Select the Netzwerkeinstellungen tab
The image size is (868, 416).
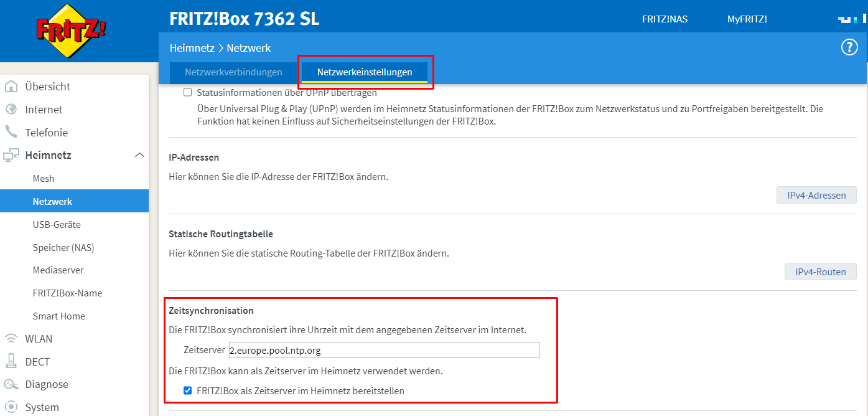point(365,72)
